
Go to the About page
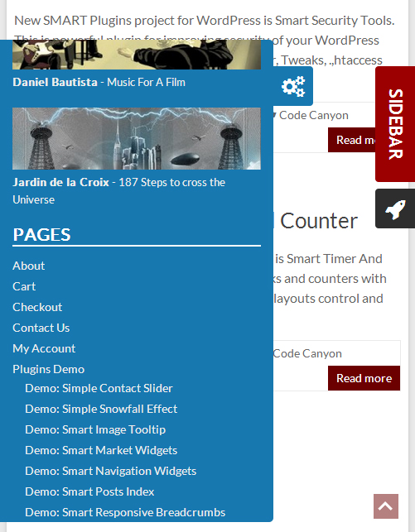click(x=28, y=266)
